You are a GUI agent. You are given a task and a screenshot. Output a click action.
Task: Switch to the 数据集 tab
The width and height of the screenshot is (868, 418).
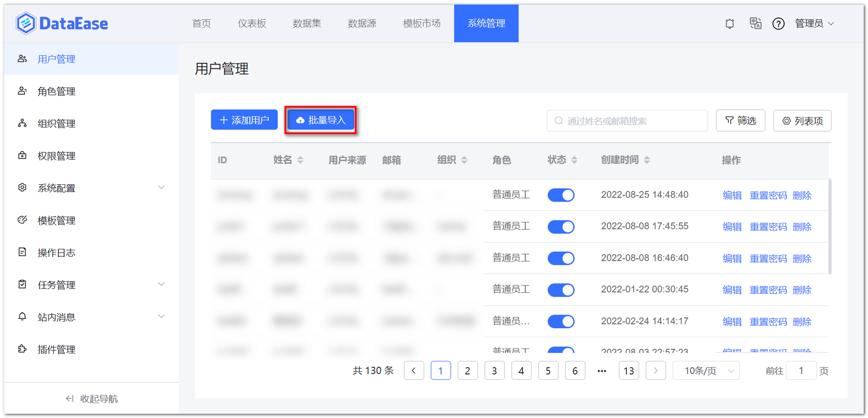[307, 23]
